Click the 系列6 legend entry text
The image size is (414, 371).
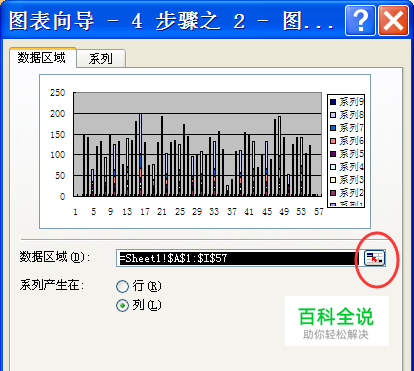coord(351,141)
